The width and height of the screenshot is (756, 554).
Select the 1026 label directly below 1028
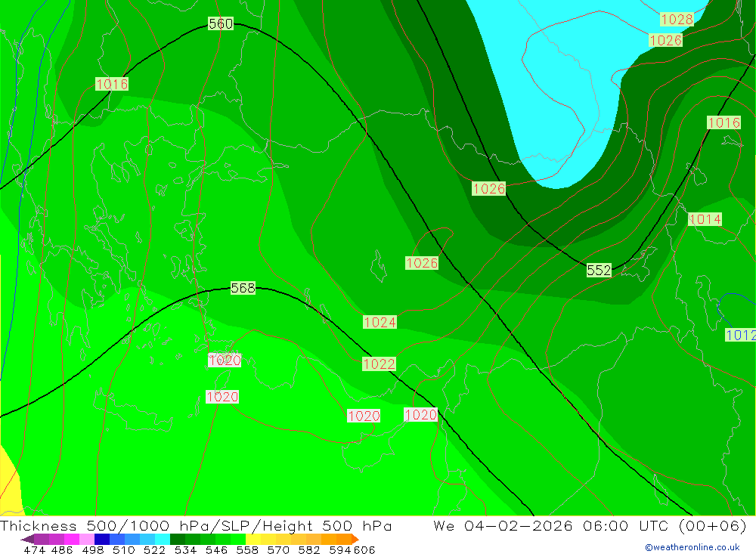point(666,41)
